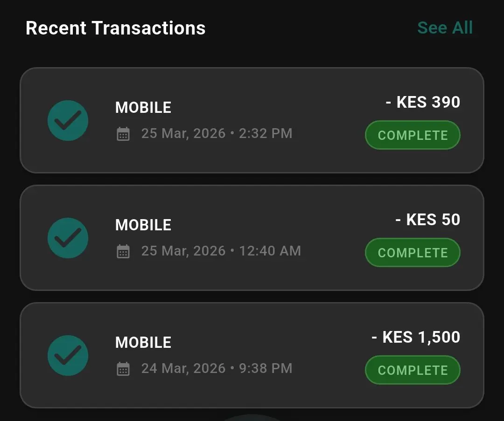Click date 25 Mar, 2026 • 2:32 PM
The image size is (504, 421).
[x=217, y=134]
